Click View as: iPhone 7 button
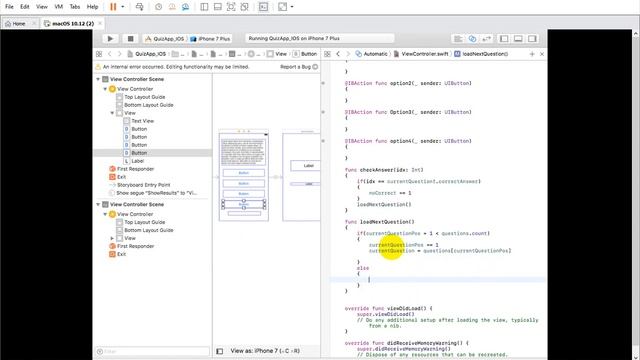 [x=265, y=351]
